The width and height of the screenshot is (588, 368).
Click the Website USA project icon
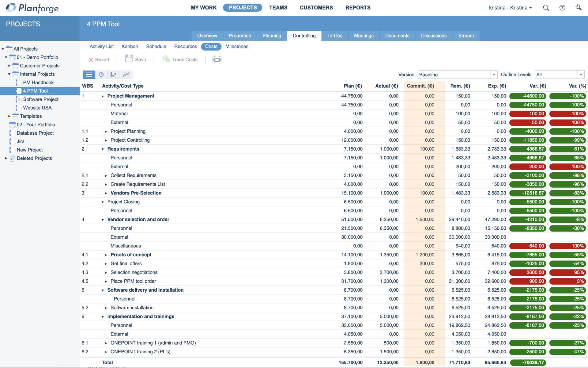point(18,108)
